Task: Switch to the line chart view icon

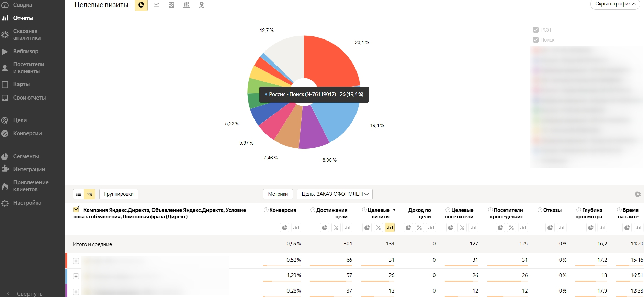Action: click(156, 5)
